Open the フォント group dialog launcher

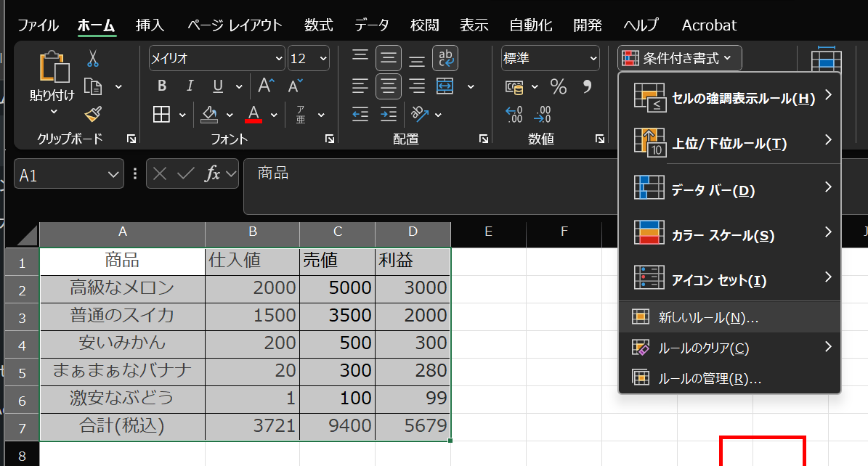click(x=330, y=139)
